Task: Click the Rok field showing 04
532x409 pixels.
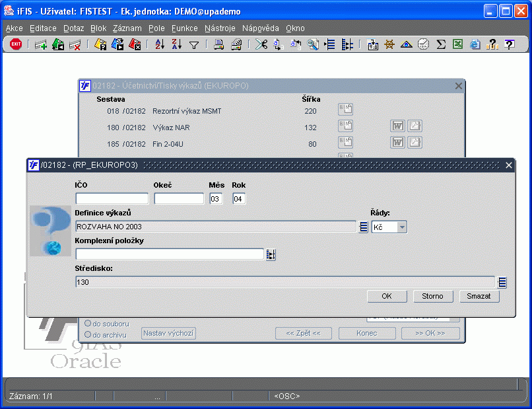Action: (x=239, y=199)
